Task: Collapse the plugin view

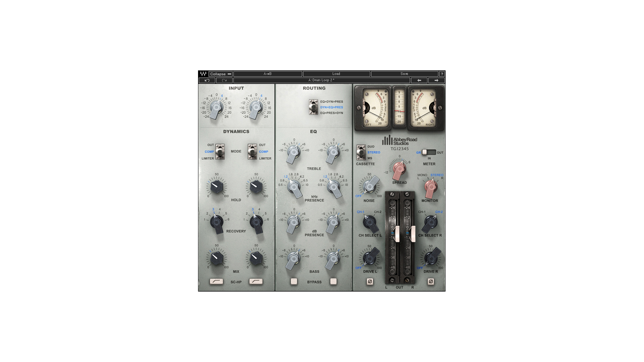Action: 221,74
